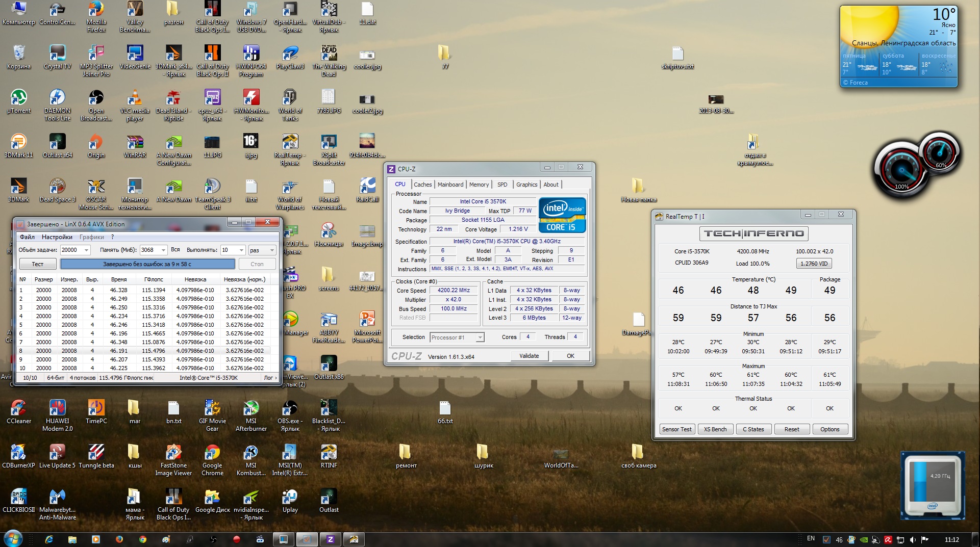This screenshot has width=980, height=547.
Task: Switch to the Mainboard tab in CPU-Z
Action: (450, 185)
